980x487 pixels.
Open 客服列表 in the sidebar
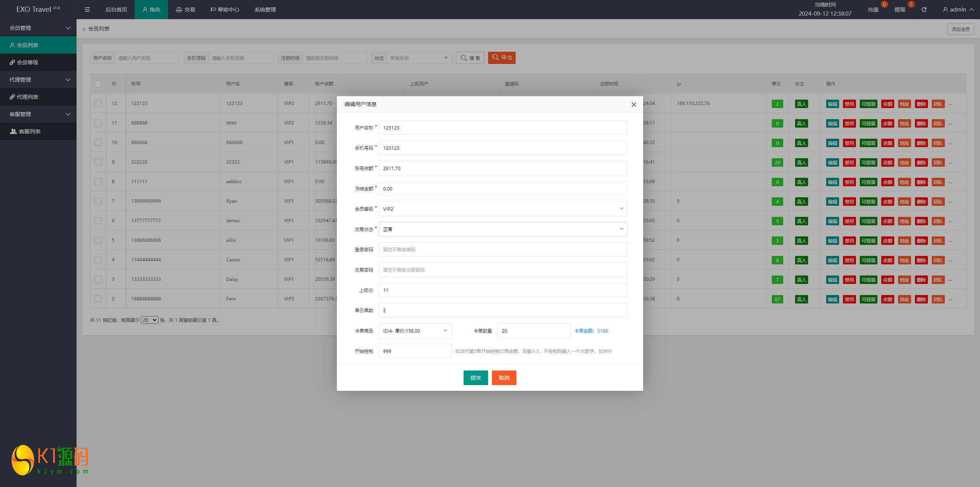38,131
